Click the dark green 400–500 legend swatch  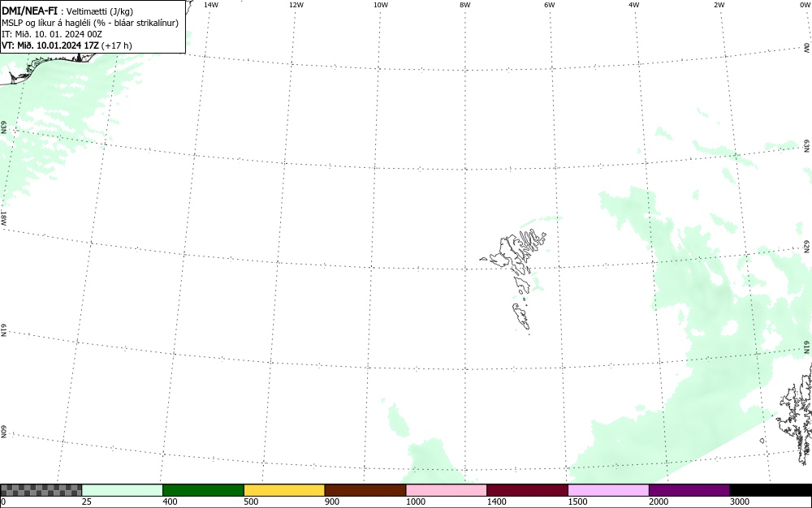point(203,490)
